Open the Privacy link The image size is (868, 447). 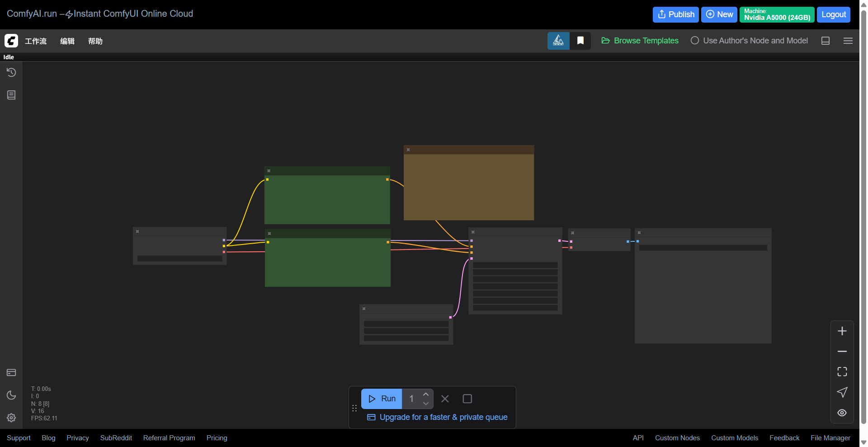tap(78, 438)
